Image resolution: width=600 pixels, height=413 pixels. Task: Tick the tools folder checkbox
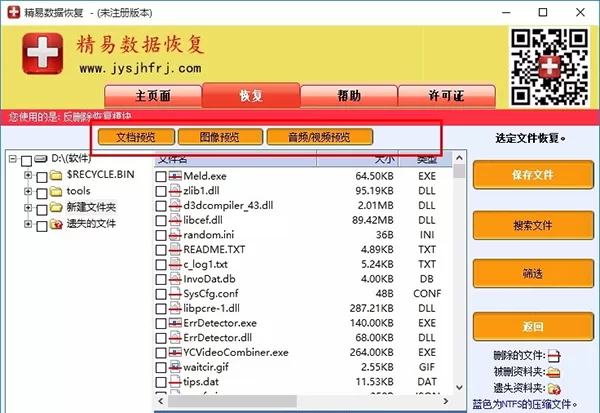[x=42, y=193]
